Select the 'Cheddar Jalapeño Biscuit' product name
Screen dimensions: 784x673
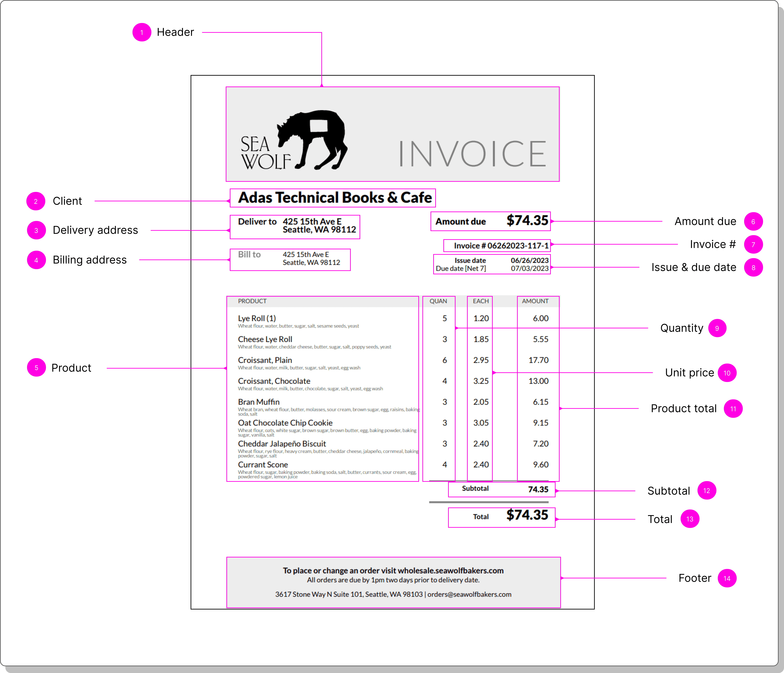pyautogui.click(x=282, y=444)
